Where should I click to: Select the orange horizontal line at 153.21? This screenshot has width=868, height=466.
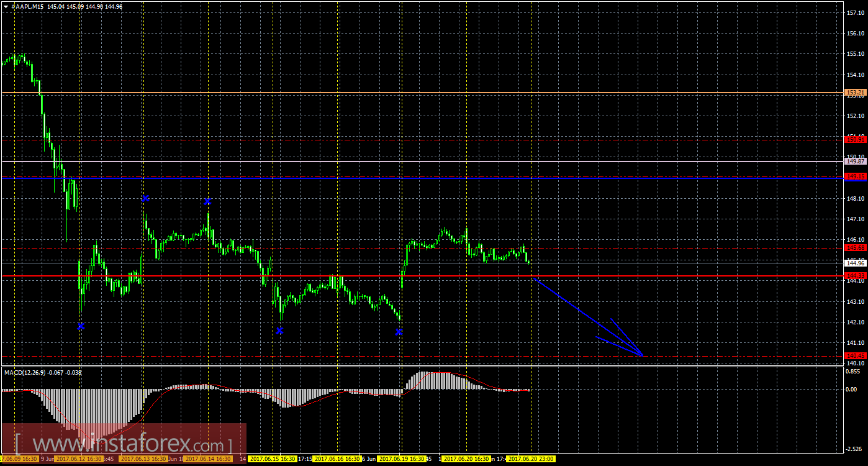[x=422, y=93]
